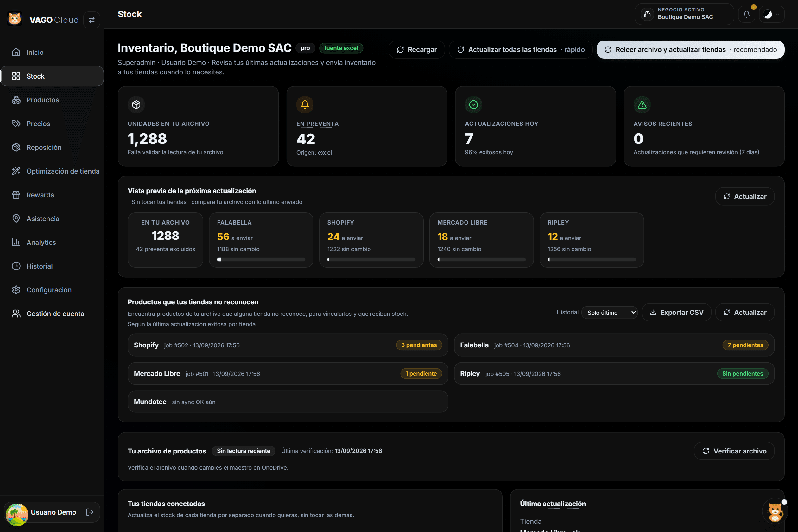Click the Rewards gift icon
This screenshot has height=532, width=798.
pyautogui.click(x=16, y=195)
